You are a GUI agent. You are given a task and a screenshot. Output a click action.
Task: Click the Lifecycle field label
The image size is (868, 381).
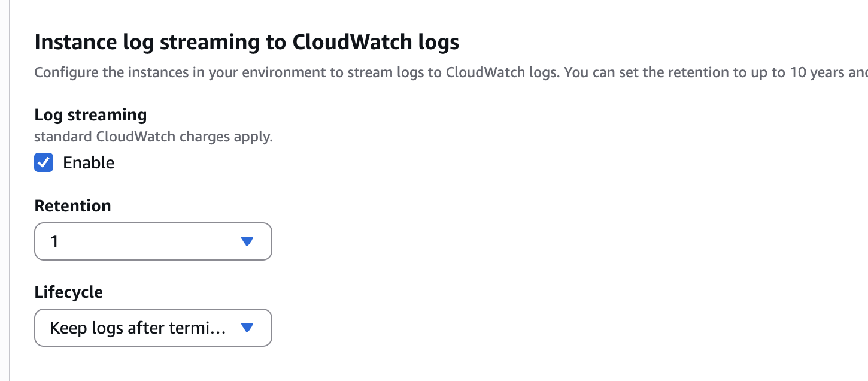click(69, 292)
